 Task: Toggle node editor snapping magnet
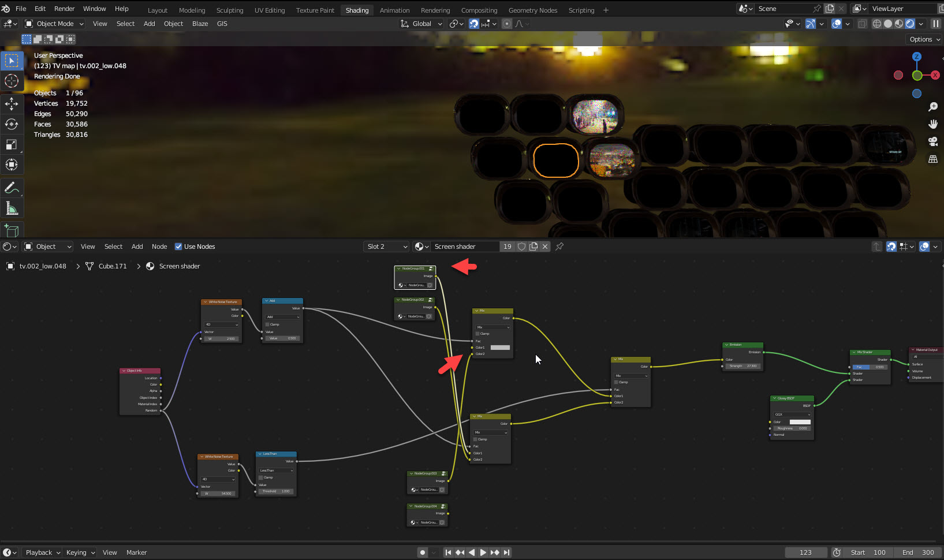[891, 247]
